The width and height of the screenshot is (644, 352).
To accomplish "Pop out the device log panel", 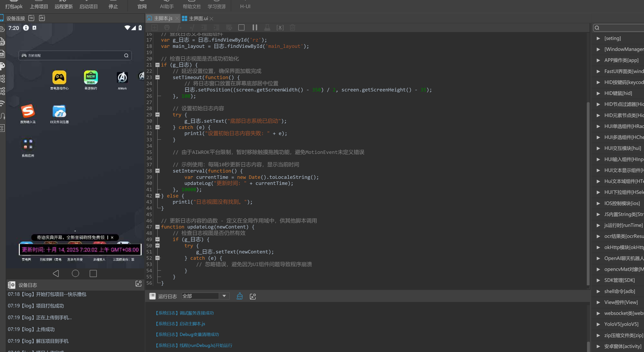I will point(138,283).
